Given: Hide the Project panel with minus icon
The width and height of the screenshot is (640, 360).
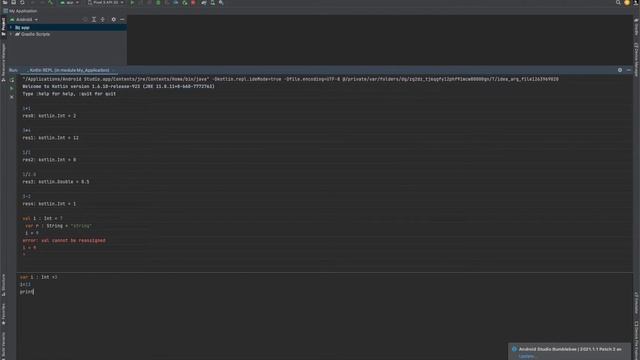Looking at the screenshot, I should tap(122, 20).
